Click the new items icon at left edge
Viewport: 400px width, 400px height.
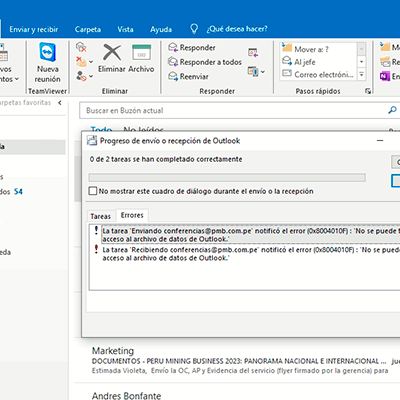(x=3, y=52)
